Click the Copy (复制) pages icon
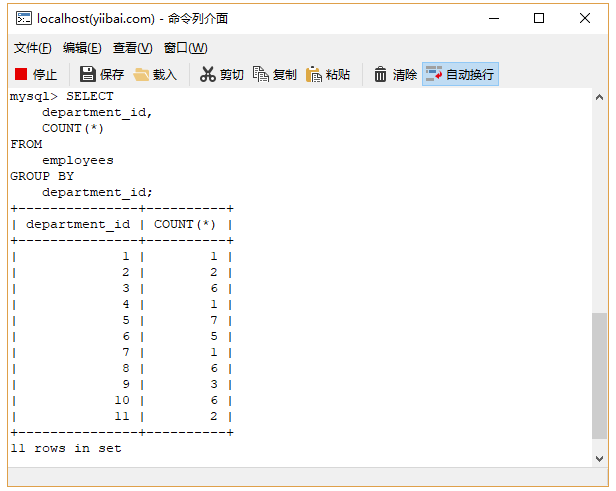 pyautogui.click(x=260, y=74)
